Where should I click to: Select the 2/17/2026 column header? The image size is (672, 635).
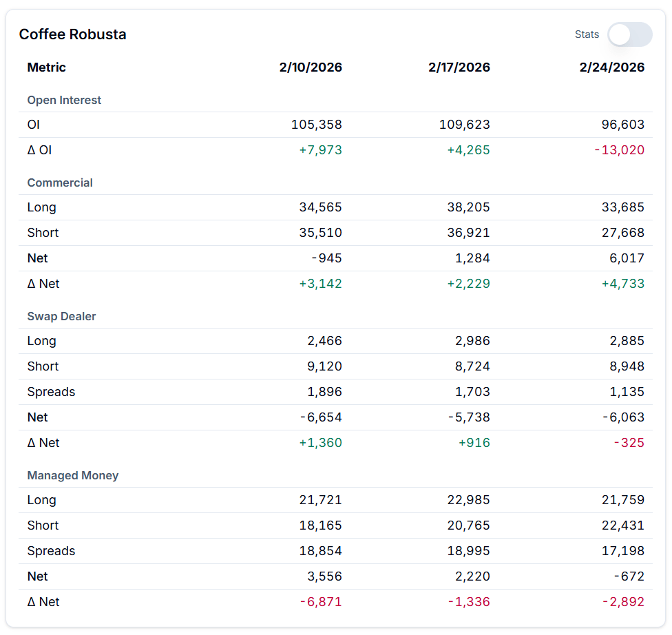459,67
